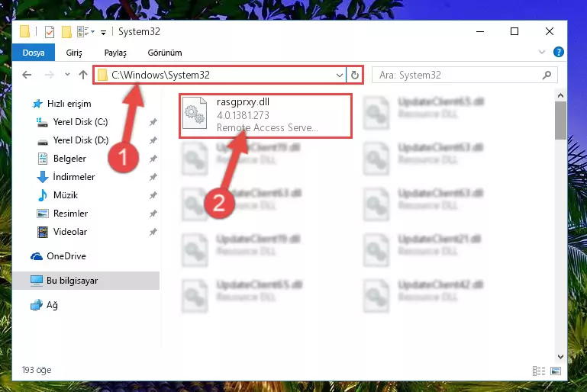This screenshot has width=587, height=392.
Task: Select Bu bilgisayar in navigation pane
Action: point(85,281)
